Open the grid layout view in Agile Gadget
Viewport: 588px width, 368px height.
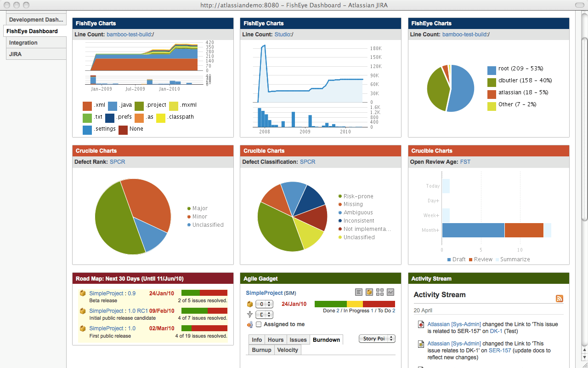379,292
